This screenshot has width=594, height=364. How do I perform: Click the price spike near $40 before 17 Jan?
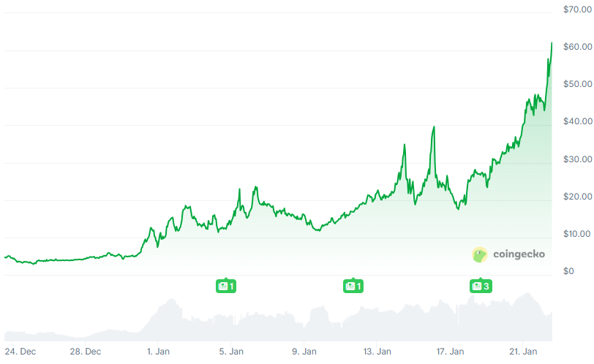click(x=434, y=127)
